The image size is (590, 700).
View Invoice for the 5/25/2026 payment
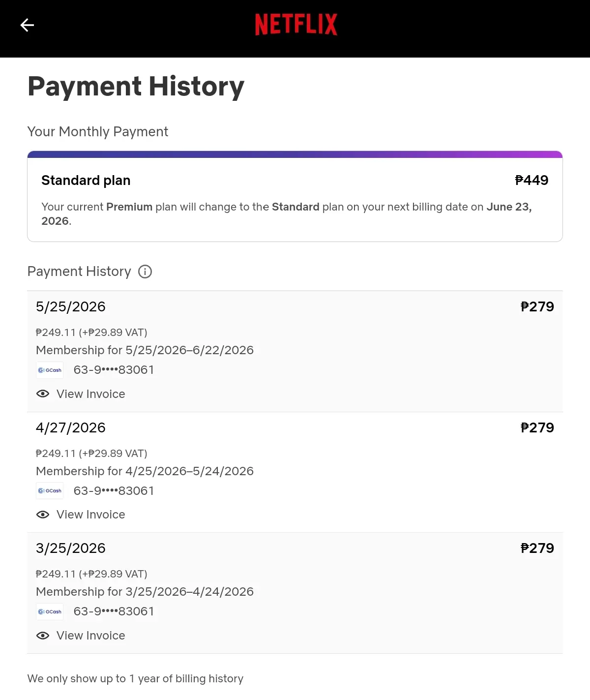[90, 394]
